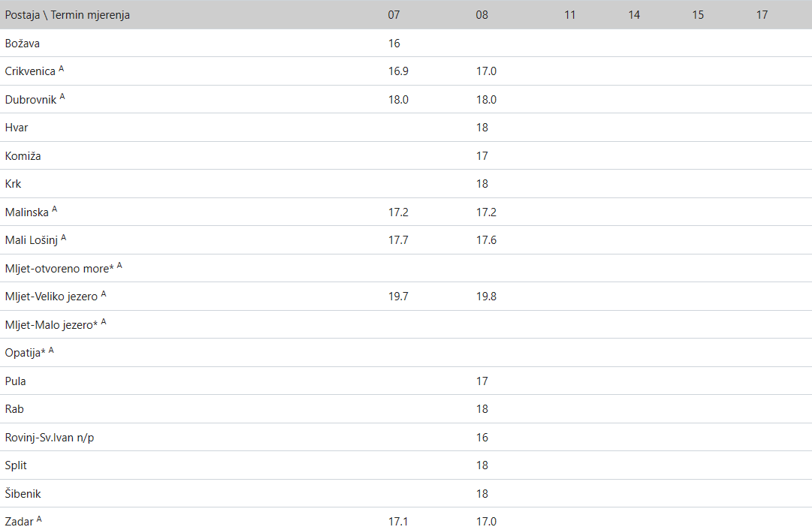Viewport: 812px width, 530px height.
Task: Click the 08 column header
Action: [x=482, y=15]
